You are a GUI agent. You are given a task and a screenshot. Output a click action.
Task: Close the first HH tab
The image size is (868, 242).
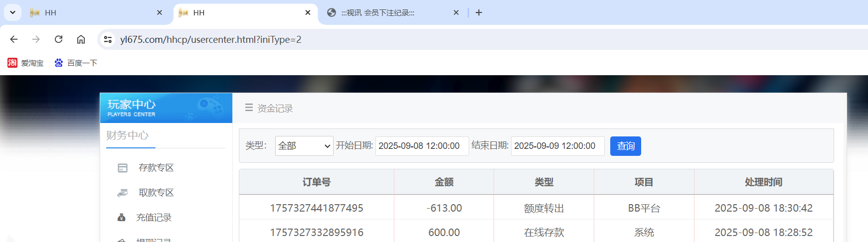coord(160,12)
